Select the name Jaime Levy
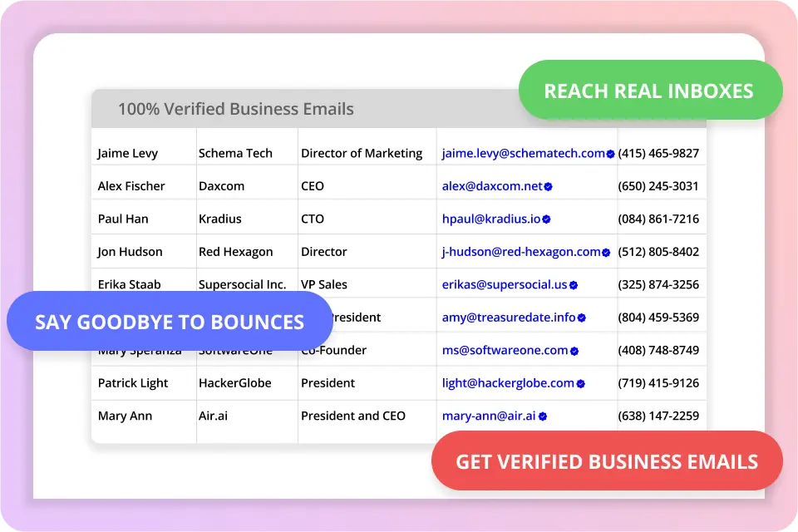This screenshot has width=798, height=532. tap(128, 153)
